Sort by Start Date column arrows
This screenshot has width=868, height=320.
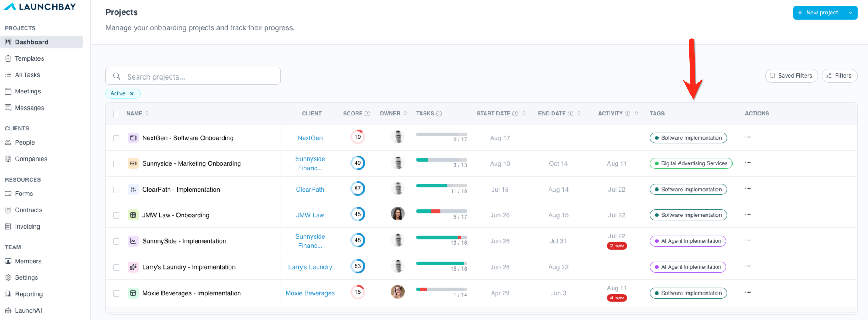524,113
